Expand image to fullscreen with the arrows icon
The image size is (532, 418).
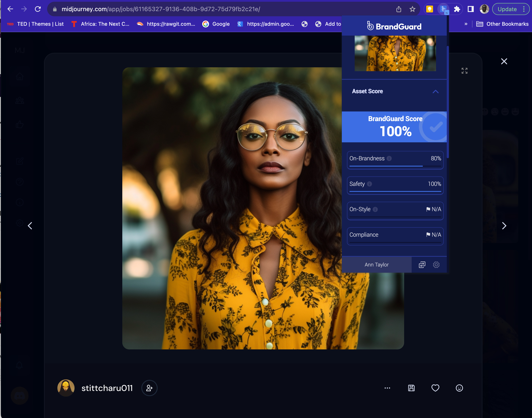tap(464, 71)
